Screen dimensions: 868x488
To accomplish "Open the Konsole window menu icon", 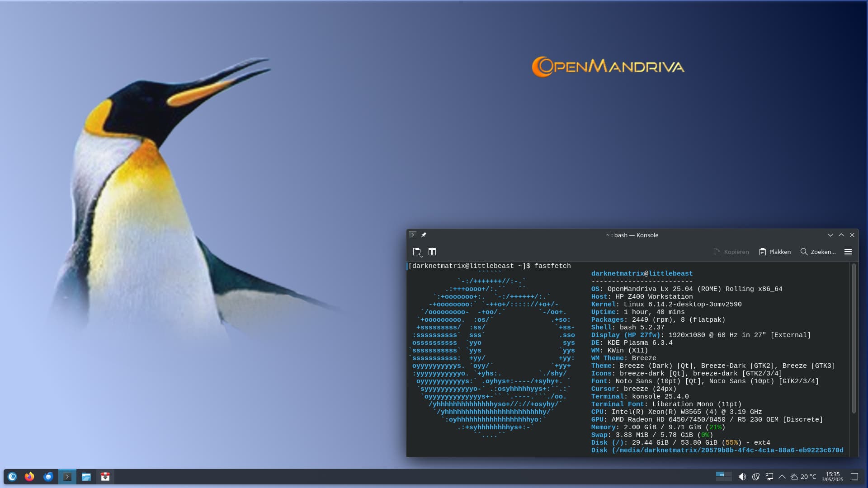I will 412,235.
